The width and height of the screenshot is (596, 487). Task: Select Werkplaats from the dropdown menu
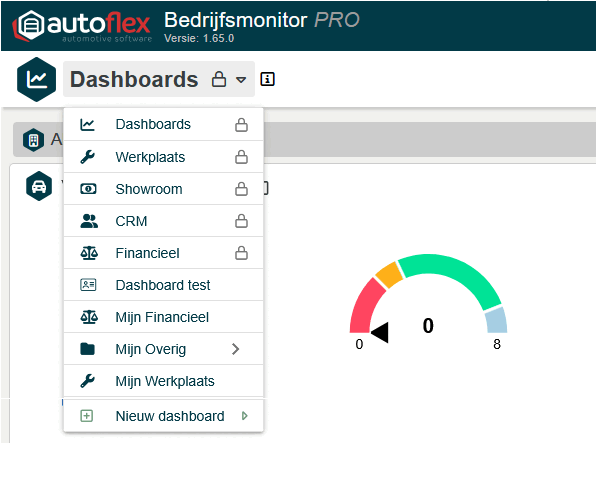click(163, 157)
